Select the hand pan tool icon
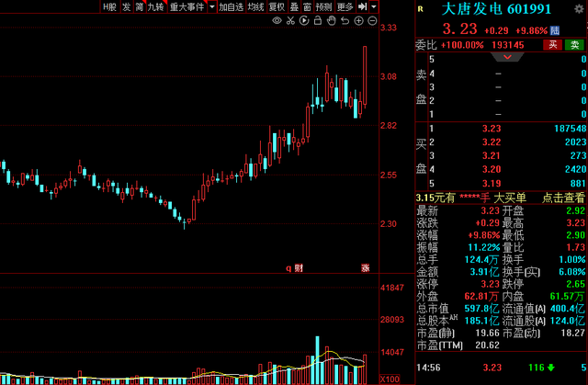 coord(331,20)
